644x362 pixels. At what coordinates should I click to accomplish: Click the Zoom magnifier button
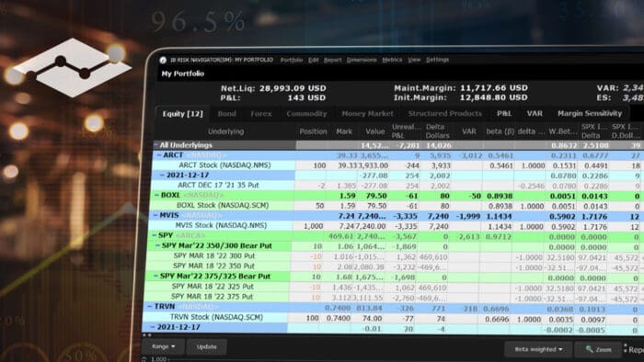(598, 349)
